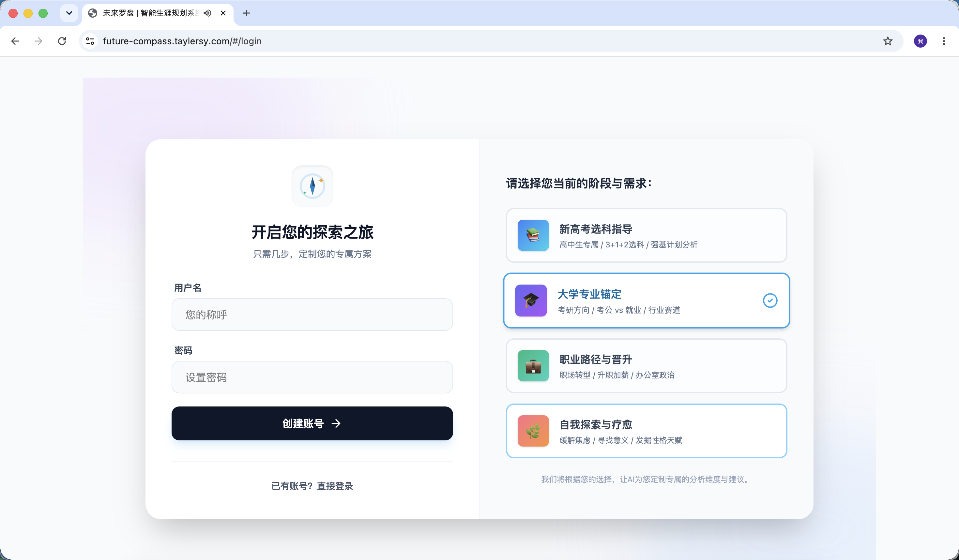The image size is (959, 560).
Task: Click the heading 开启您的探索之旅
Action: click(312, 232)
